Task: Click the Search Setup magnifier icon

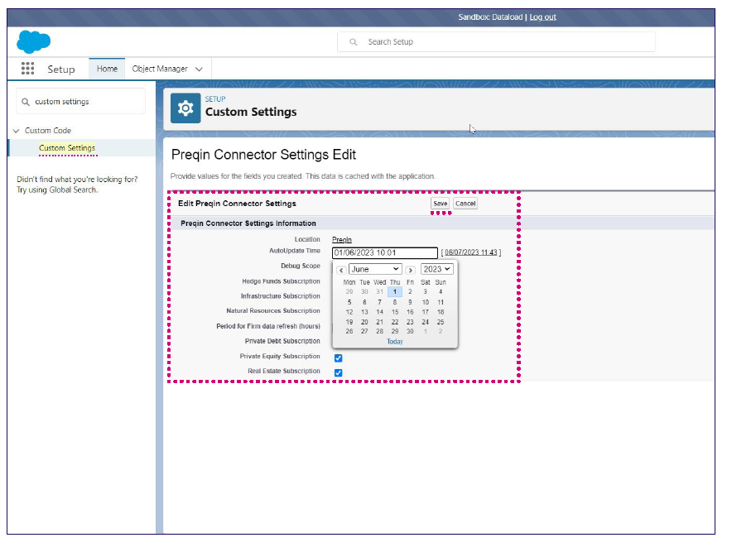Action: 354,42
